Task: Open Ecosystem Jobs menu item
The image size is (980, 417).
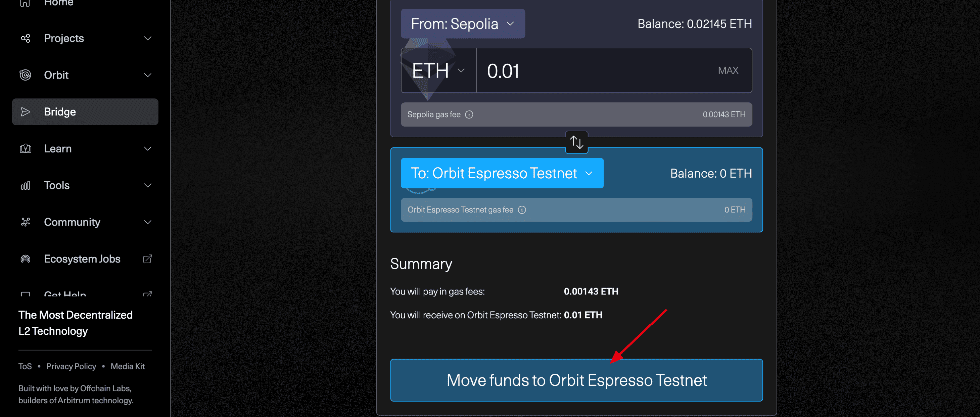Action: (x=82, y=259)
